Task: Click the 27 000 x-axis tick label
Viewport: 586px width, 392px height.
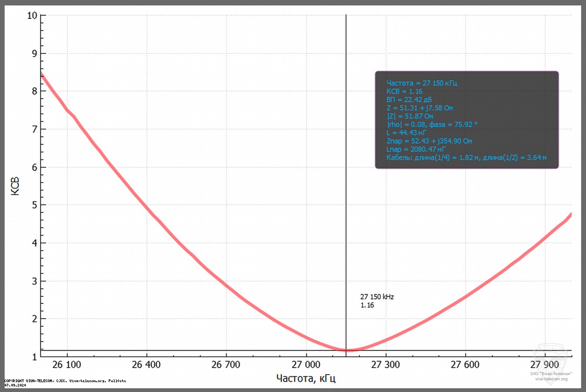Action: coord(306,365)
